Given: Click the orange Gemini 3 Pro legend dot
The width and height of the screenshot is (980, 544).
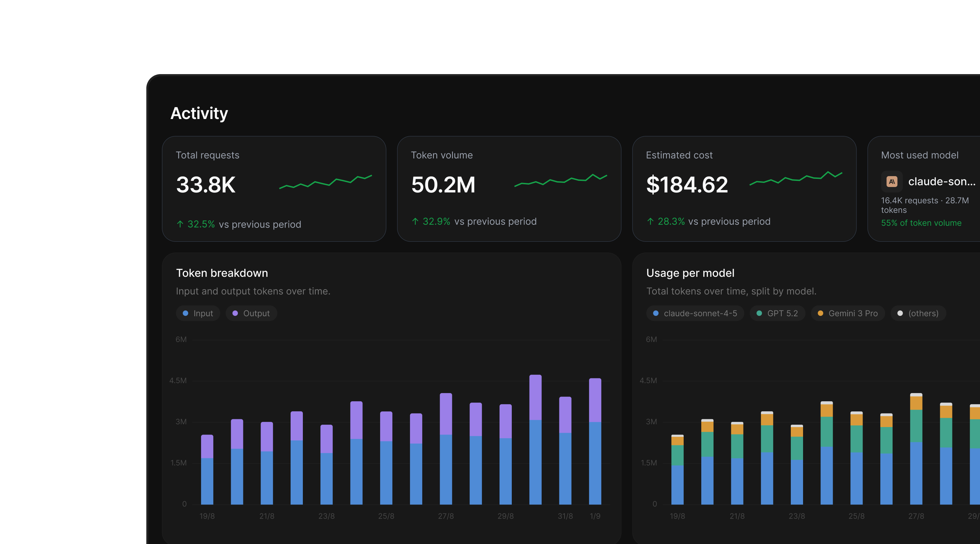Looking at the screenshot, I should point(821,313).
